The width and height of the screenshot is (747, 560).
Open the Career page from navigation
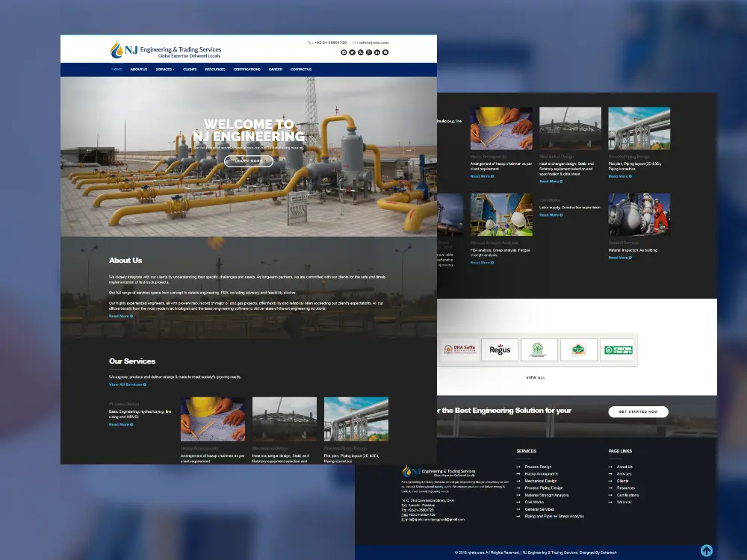pyautogui.click(x=276, y=69)
